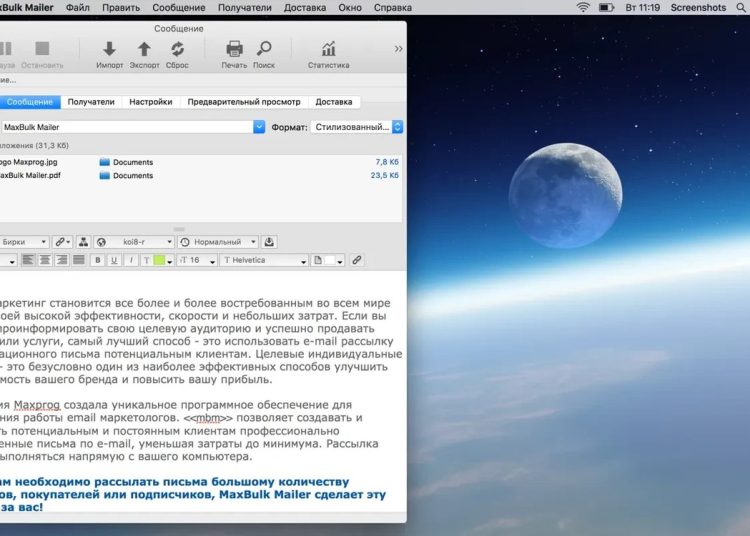750x536 pixels.
Task: Click the subject field containing MaxBulk Mailer
Action: click(128, 127)
